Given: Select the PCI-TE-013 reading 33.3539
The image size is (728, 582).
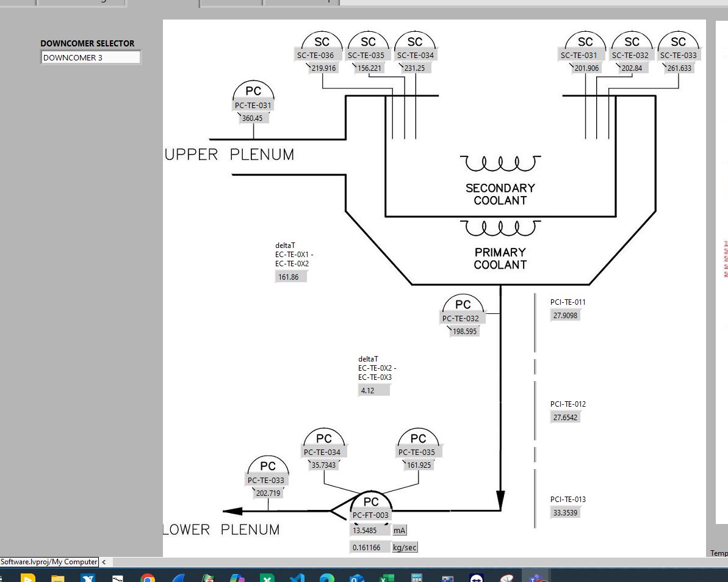Looking at the screenshot, I should click(565, 512).
